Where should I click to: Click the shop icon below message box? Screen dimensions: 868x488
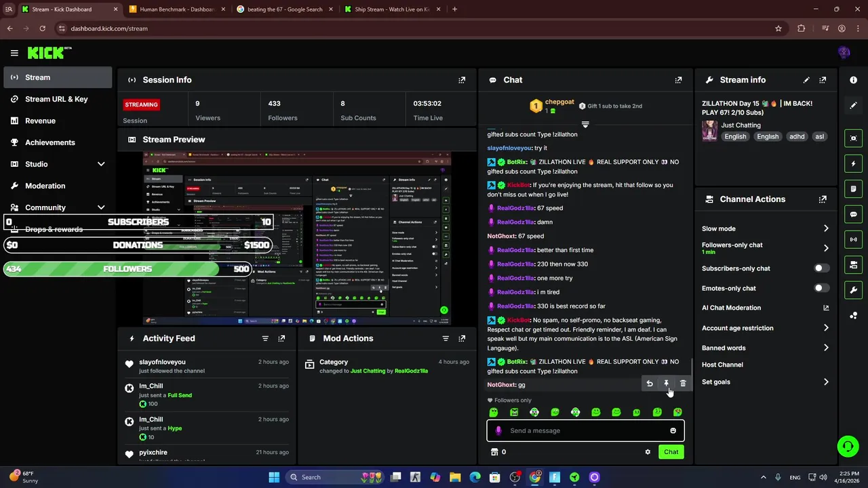(494, 452)
